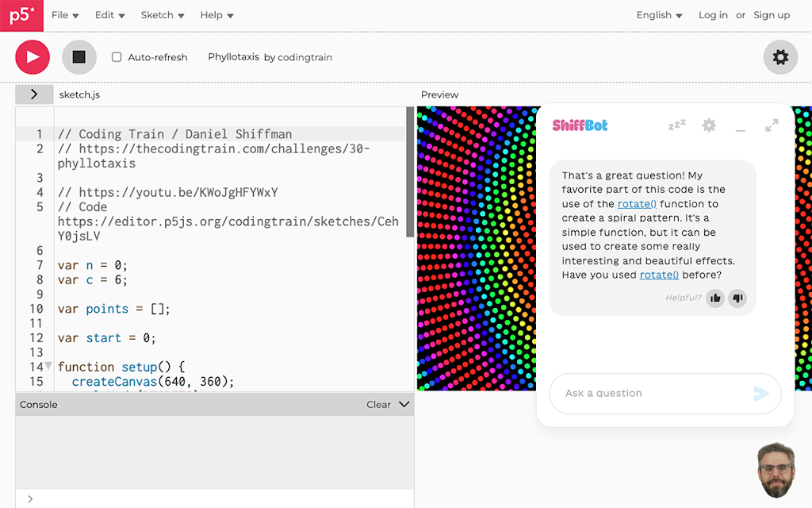
Task: Open ShiffBot settings gear
Action: click(709, 125)
